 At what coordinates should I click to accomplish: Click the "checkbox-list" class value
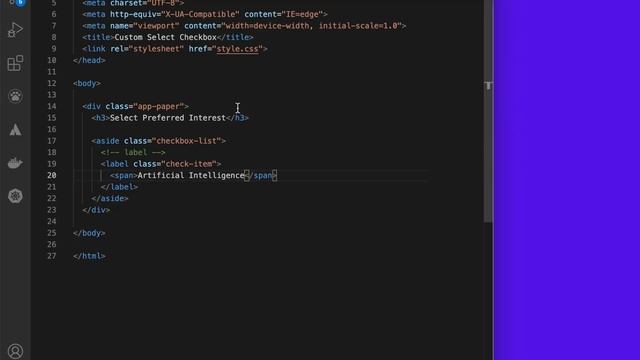coord(186,141)
